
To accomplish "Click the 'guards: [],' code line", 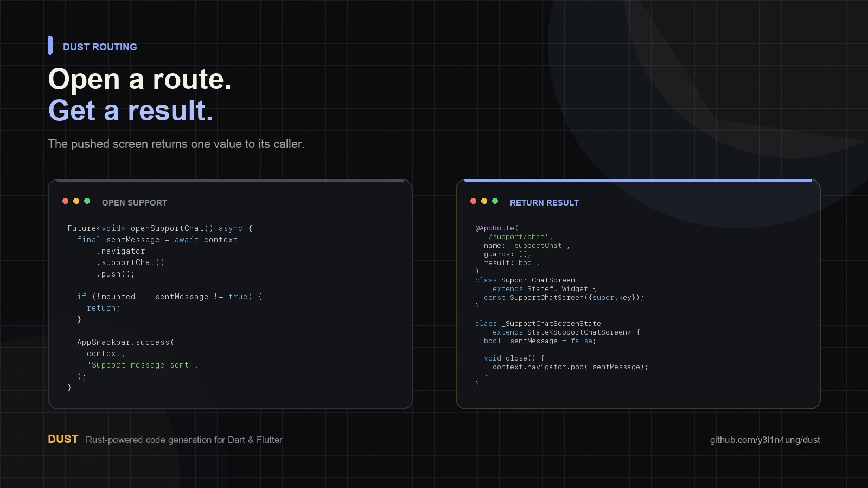I will click(508, 254).
